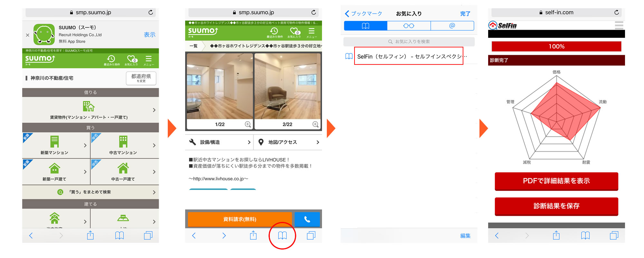Viewport: 644px width, 258px height.
Task: Select 中古一戸建て category
Action: point(125,172)
